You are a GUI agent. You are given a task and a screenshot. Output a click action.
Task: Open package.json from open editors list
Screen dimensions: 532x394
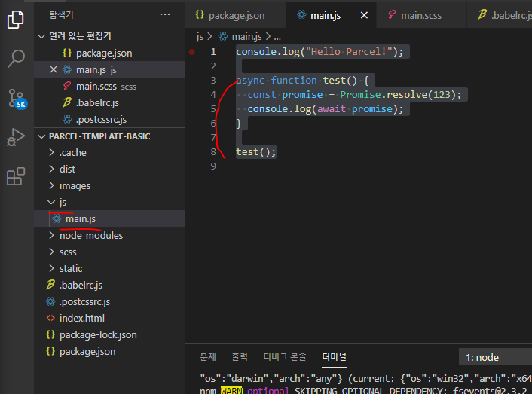109,53
